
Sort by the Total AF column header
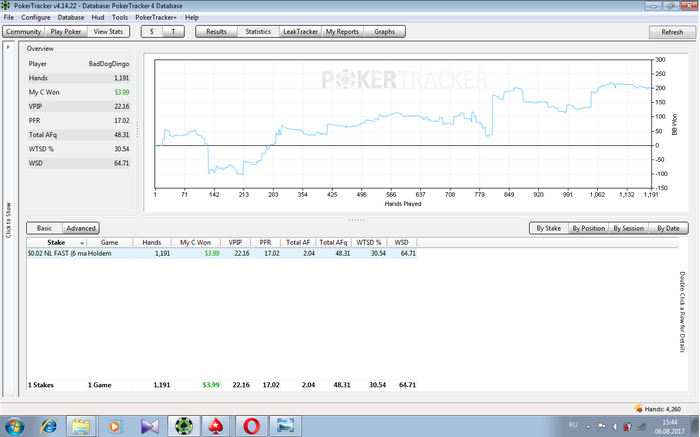click(298, 242)
